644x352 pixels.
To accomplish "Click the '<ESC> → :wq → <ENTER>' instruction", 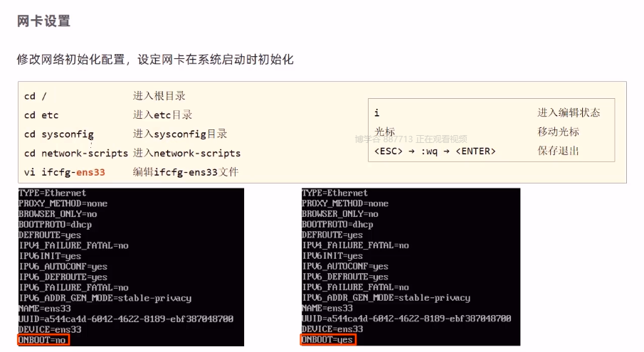I will pos(435,151).
